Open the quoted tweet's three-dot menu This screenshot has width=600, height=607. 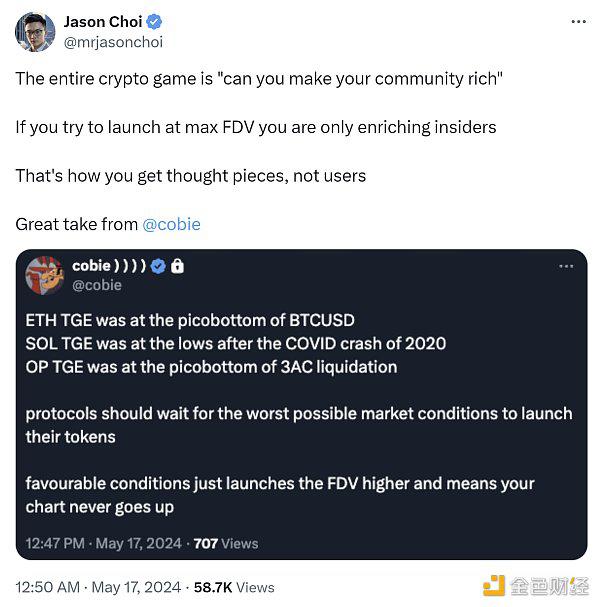(x=566, y=266)
